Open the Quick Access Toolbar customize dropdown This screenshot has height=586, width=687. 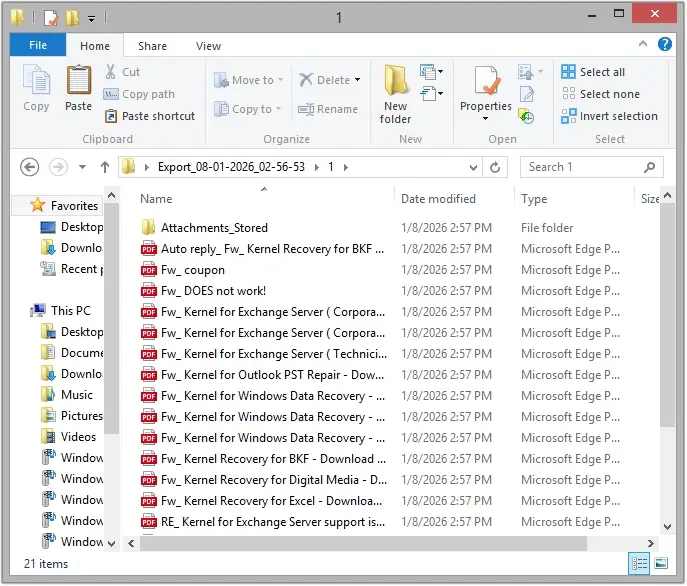(91, 18)
